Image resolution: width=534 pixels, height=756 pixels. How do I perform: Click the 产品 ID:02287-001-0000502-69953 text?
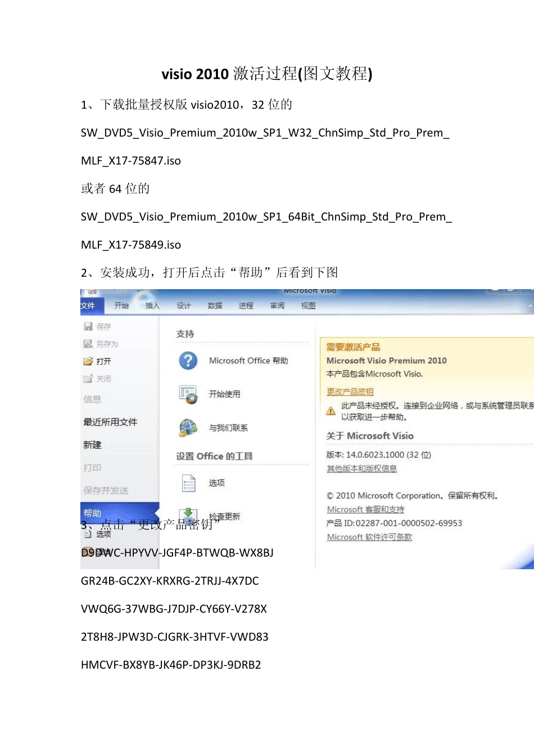(394, 523)
